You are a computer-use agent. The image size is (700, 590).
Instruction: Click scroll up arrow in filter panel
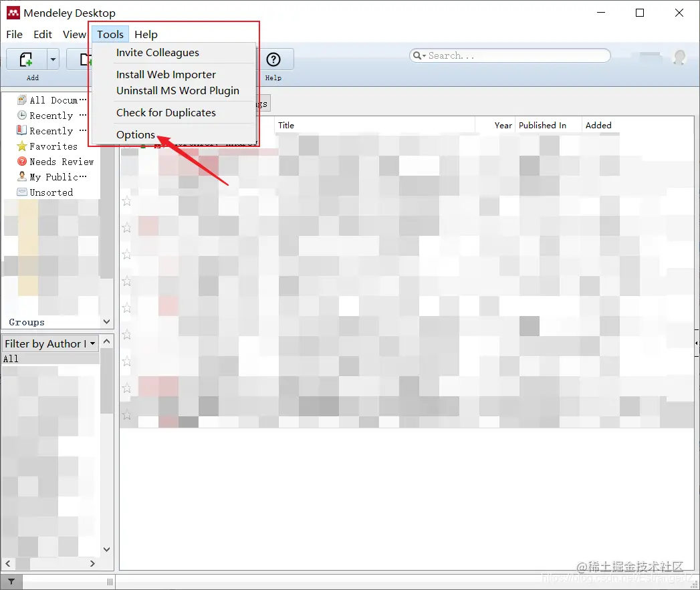[x=107, y=341]
